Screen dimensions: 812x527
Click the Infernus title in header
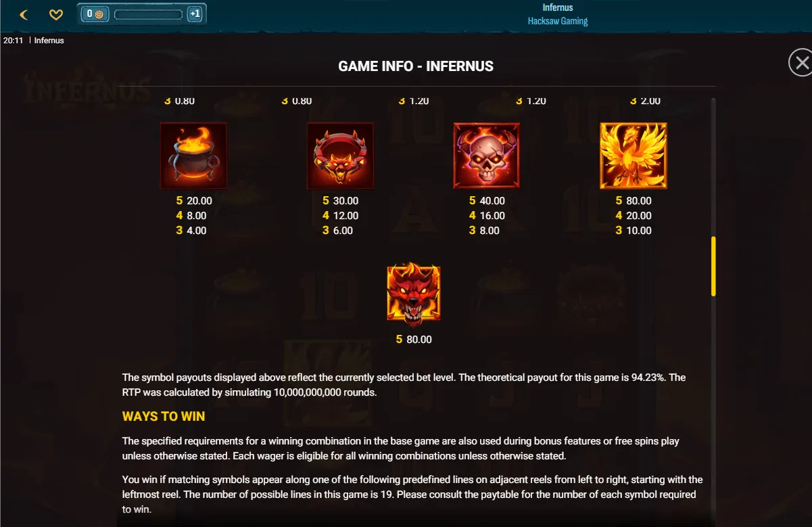pos(558,7)
